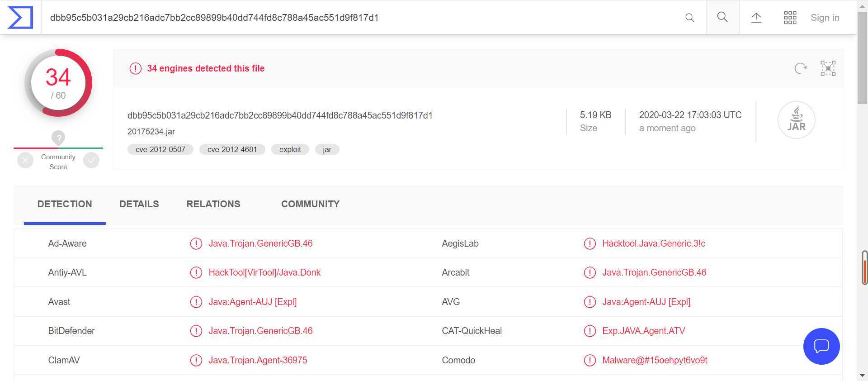Click Exp.JAVA.Agent.ATV result

click(644, 331)
